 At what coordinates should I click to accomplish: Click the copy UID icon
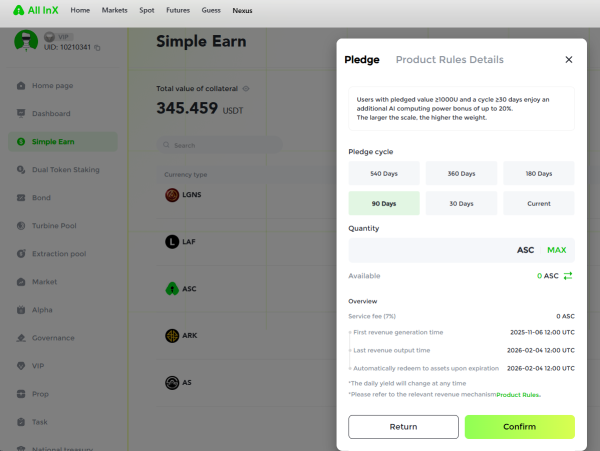pos(97,48)
